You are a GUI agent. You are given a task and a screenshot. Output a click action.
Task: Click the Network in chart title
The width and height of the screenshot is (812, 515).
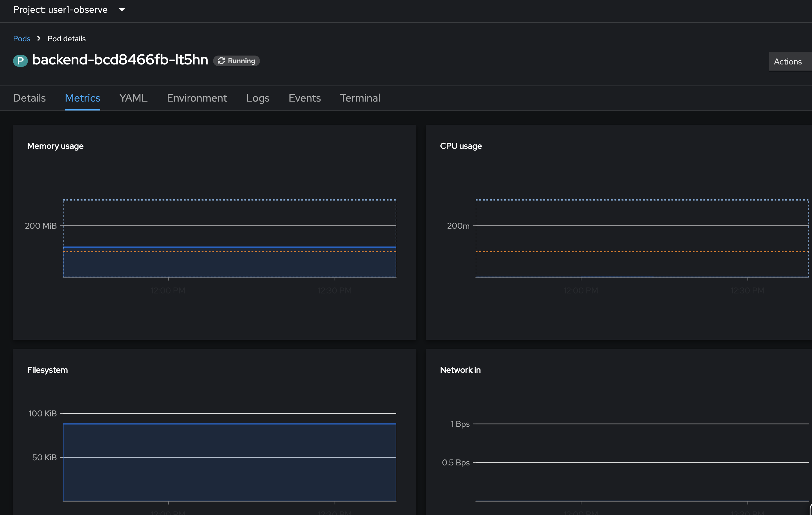[460, 370]
